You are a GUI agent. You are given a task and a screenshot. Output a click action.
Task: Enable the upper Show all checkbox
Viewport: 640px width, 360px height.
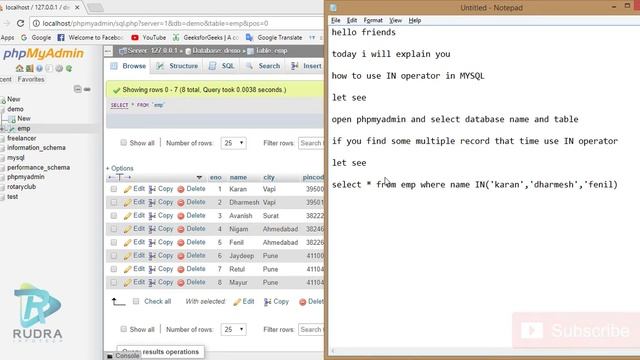click(x=123, y=143)
